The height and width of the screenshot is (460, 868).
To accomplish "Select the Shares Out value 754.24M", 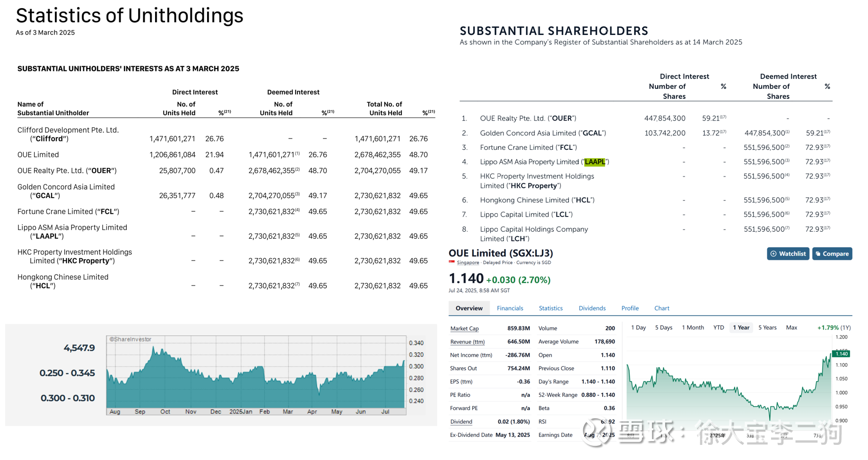I will point(518,368).
